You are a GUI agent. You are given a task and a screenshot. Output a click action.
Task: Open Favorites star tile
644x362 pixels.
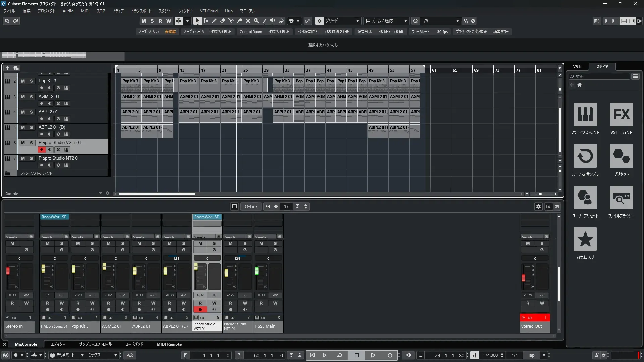585,239
